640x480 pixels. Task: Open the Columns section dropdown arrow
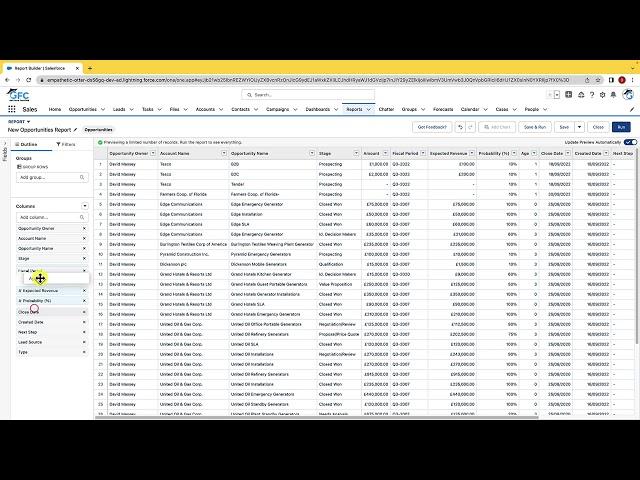pos(84,206)
